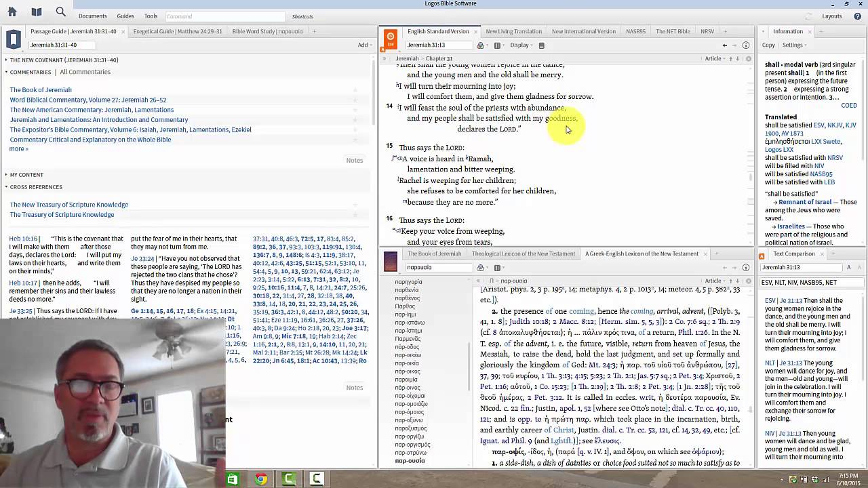Image resolution: width=868 pixels, height=488 pixels.
Task: Open lexicon resource information icon
Action: (x=746, y=268)
